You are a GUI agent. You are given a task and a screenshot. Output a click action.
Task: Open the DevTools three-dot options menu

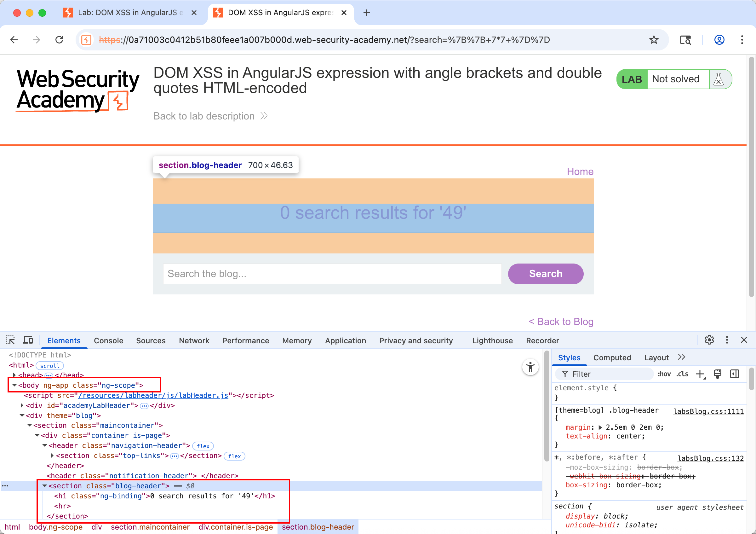tap(727, 340)
